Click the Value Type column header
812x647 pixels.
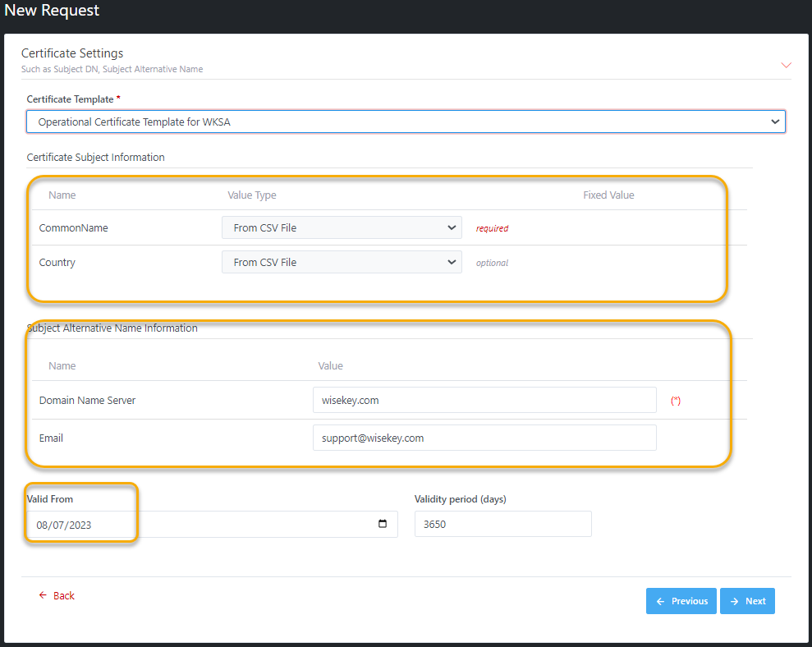click(252, 195)
